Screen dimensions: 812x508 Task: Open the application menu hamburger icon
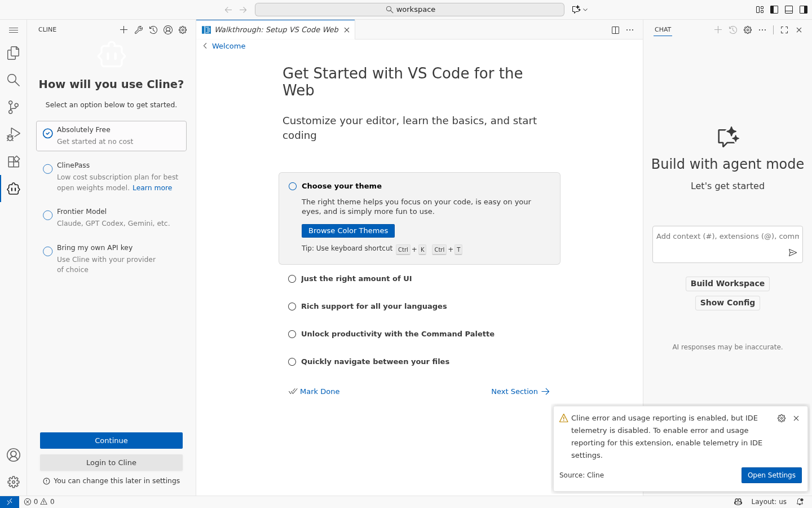pos(14,30)
